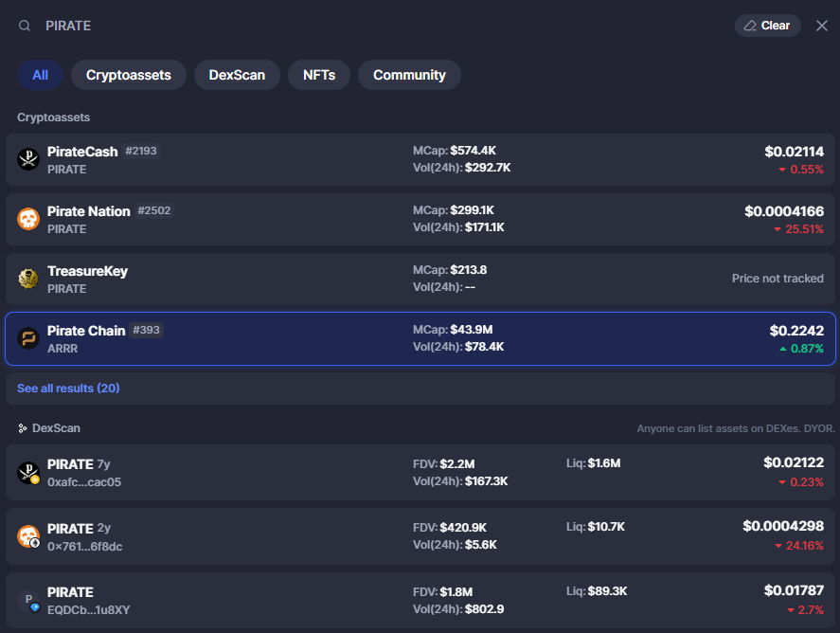Image resolution: width=840 pixels, height=633 pixels.
Task: Open the Pirate Nation result name
Action: tap(89, 211)
